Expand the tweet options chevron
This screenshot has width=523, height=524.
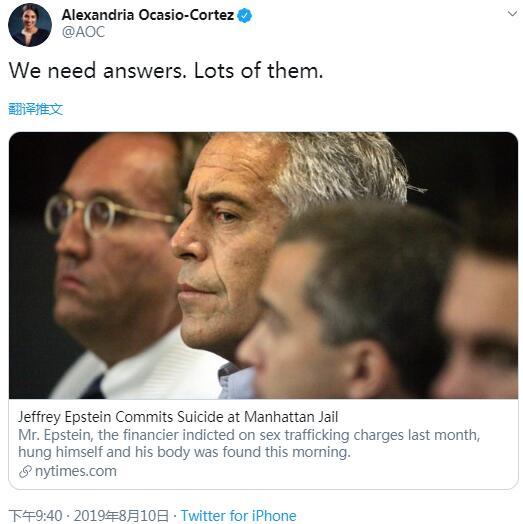point(512,14)
